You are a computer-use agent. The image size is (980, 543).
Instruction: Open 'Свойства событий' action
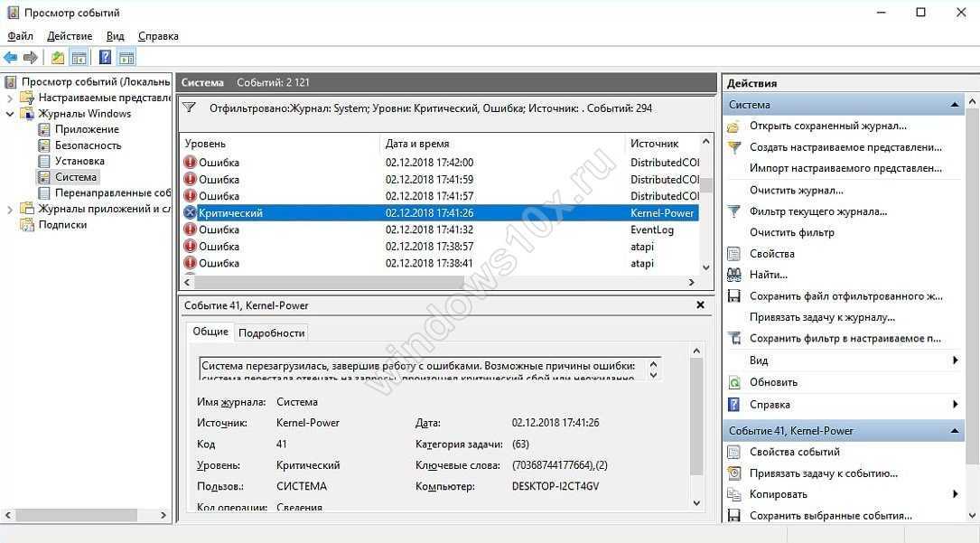(794, 452)
